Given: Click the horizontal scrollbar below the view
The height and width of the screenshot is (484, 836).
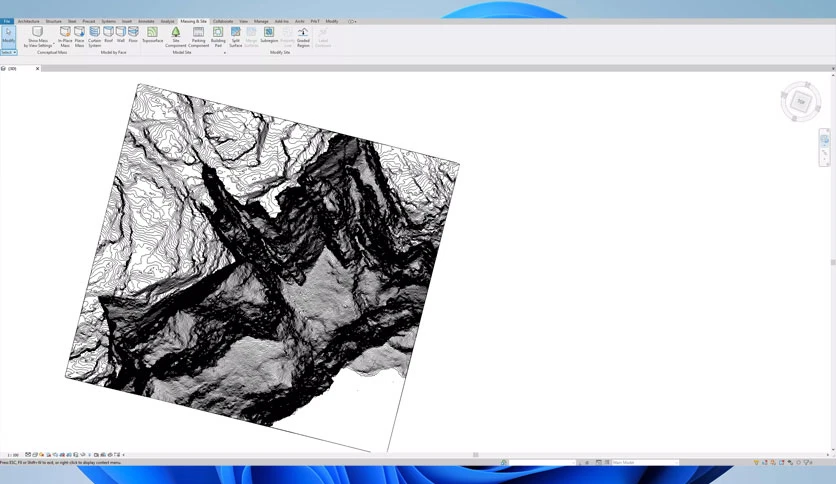Looking at the screenshot, I should point(475,455).
